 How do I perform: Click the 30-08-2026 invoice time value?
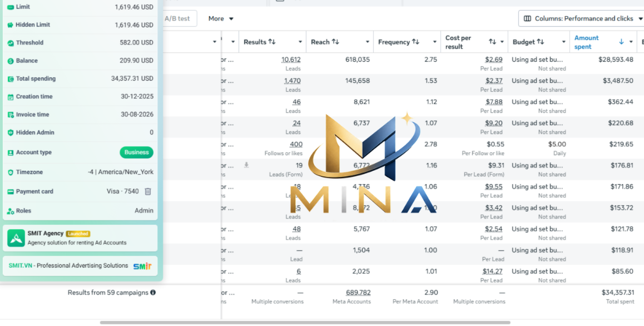tap(137, 115)
